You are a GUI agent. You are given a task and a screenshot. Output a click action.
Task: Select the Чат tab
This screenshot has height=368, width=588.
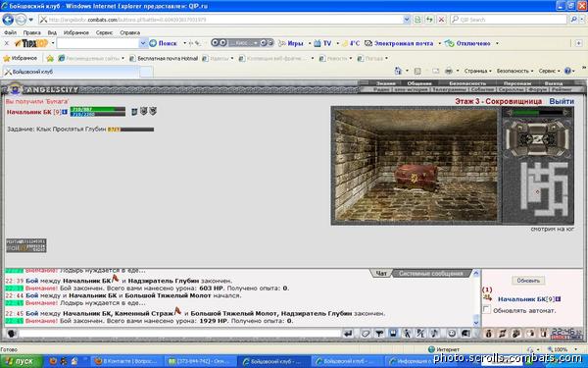point(381,274)
